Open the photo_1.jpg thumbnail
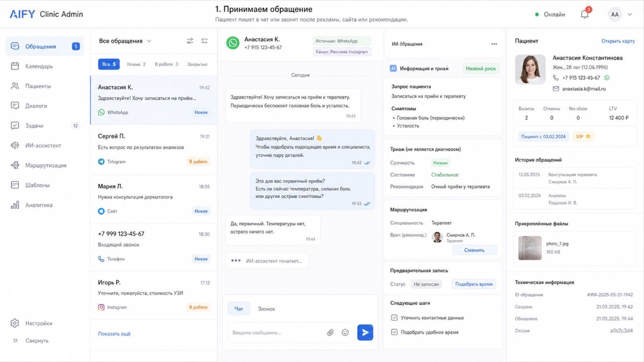This screenshot has height=362, width=644. [x=530, y=248]
